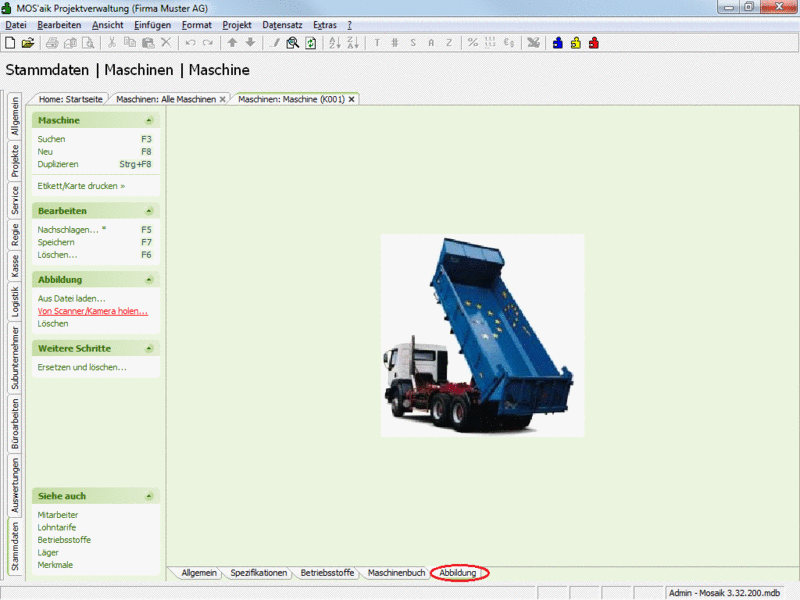Screen dimensions: 800x600
Task: Select the Abbildung bottom tab
Action: pos(458,573)
